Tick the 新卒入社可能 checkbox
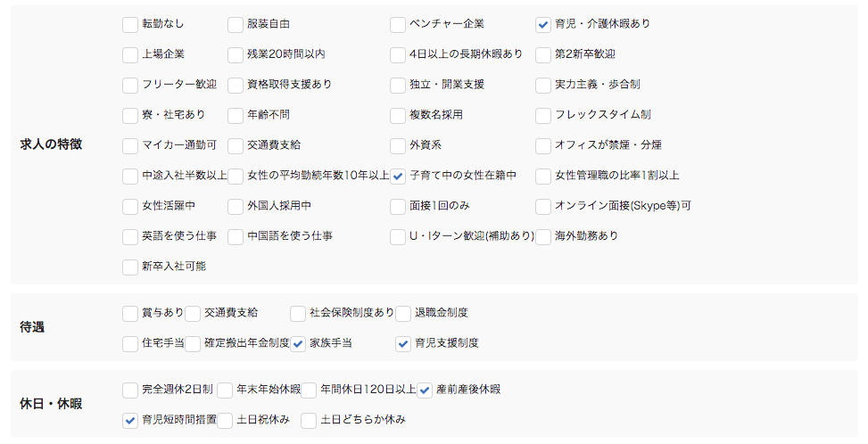 click(130, 267)
